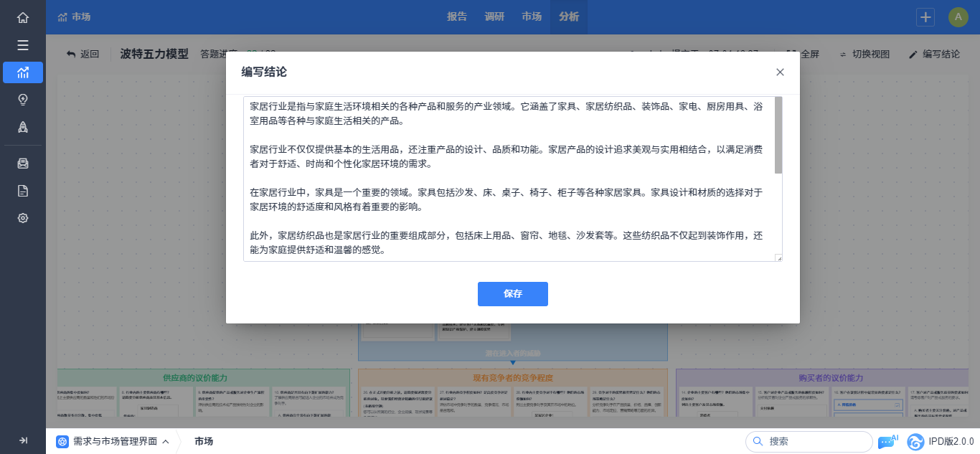The height and width of the screenshot is (454, 980).
Task: Click the home icon in sidebar
Action: [23, 18]
